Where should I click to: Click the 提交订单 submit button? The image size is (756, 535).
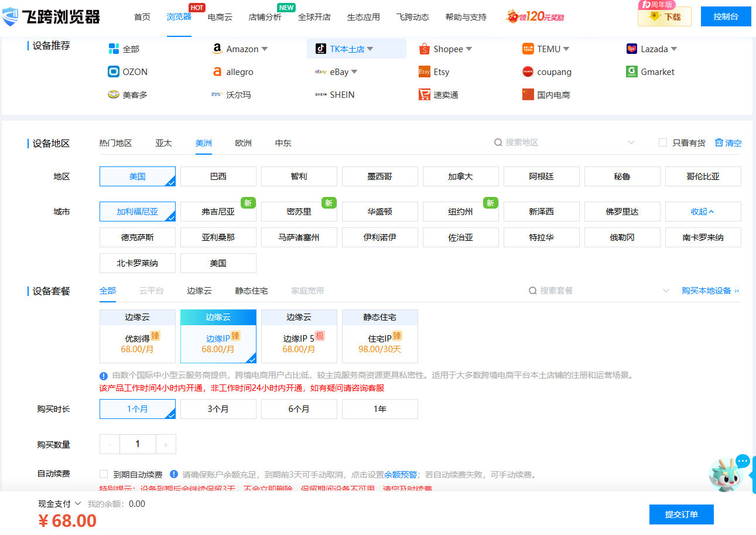681,514
